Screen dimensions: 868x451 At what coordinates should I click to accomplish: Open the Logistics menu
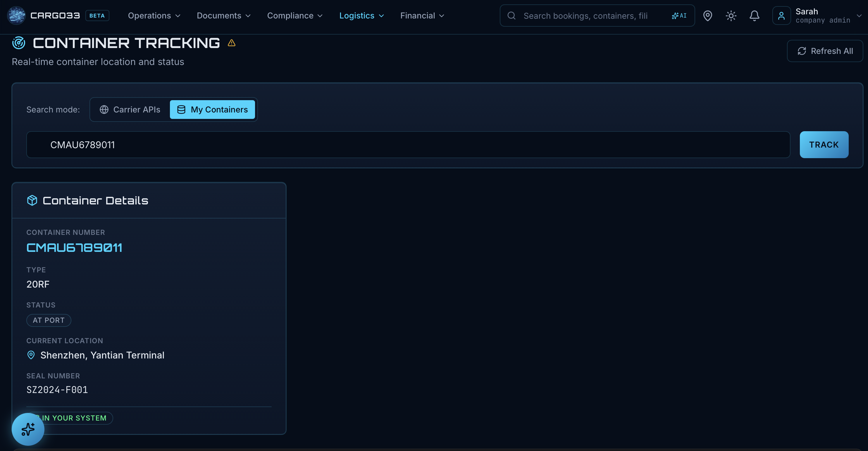(x=361, y=16)
